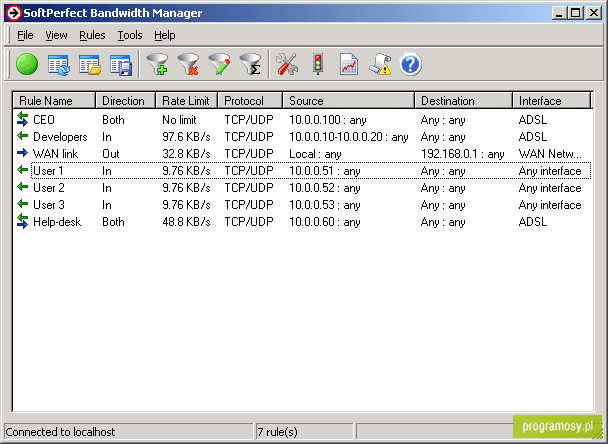Select the Help-desk rule name
This screenshot has width=608, height=444.
(57, 222)
